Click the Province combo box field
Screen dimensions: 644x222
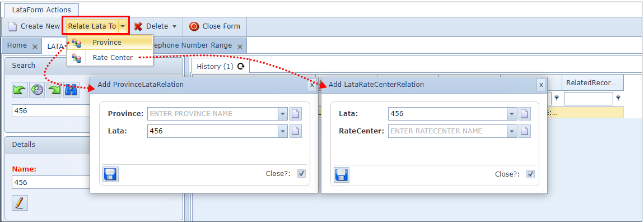212,113
